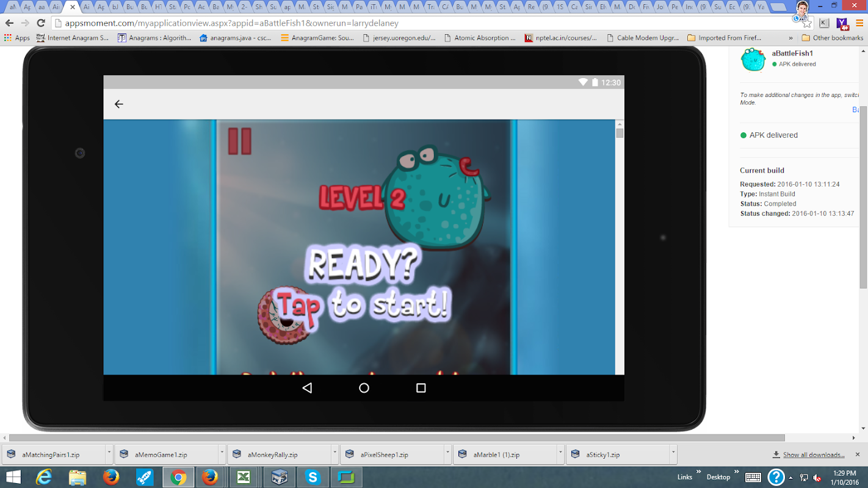Viewport: 868px width, 488px height.
Task: Click the game view vertical scrollbar thumb
Action: (620, 133)
